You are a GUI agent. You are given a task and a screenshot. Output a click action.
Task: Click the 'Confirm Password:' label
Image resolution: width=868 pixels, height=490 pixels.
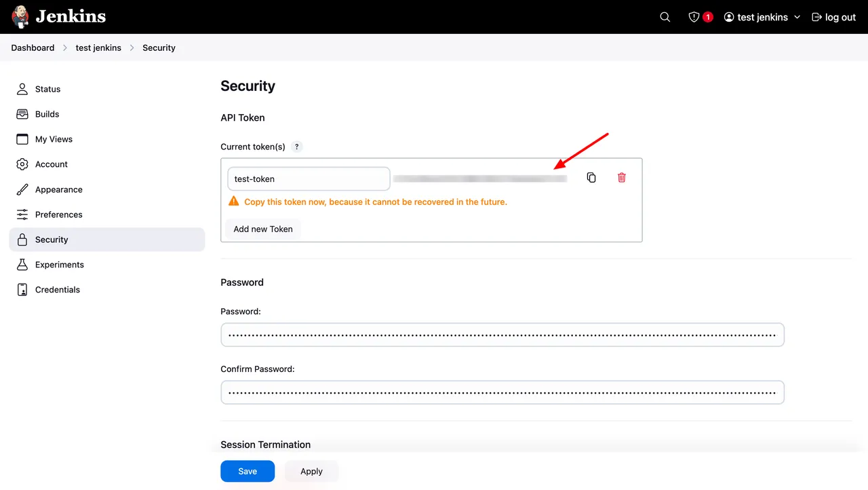click(x=258, y=369)
